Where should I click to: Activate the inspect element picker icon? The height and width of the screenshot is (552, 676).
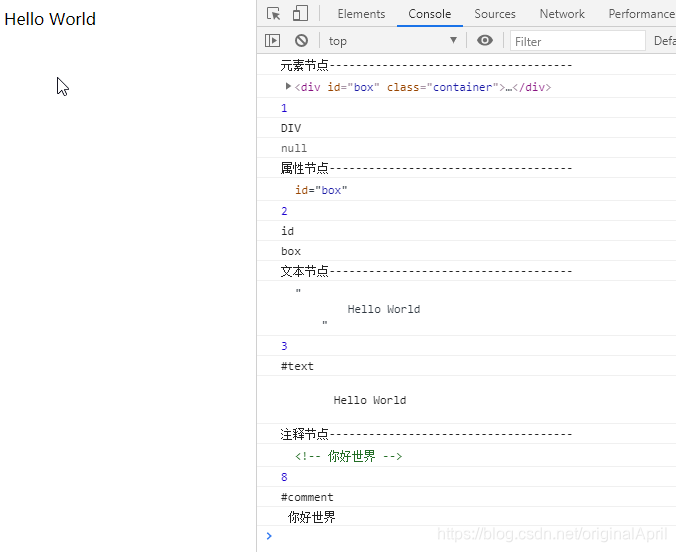pyautogui.click(x=273, y=14)
